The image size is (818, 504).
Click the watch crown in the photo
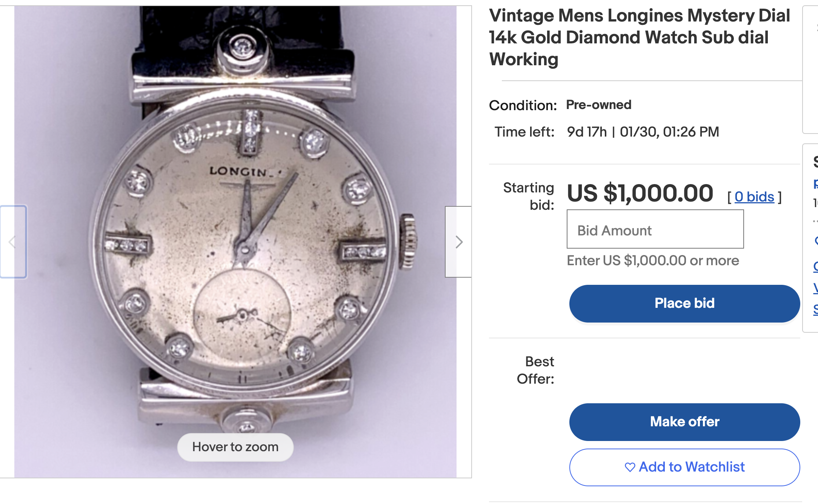coord(409,241)
